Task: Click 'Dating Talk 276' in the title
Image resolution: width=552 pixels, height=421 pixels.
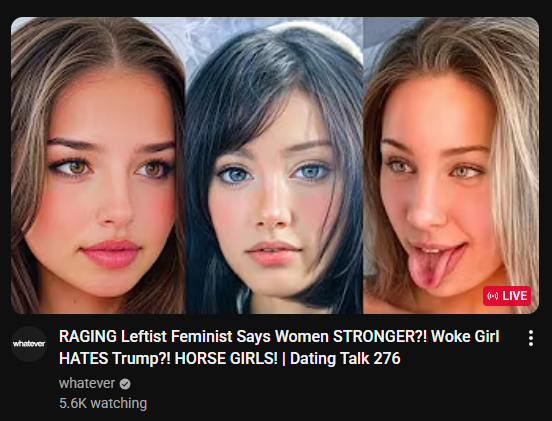Action: (x=345, y=359)
